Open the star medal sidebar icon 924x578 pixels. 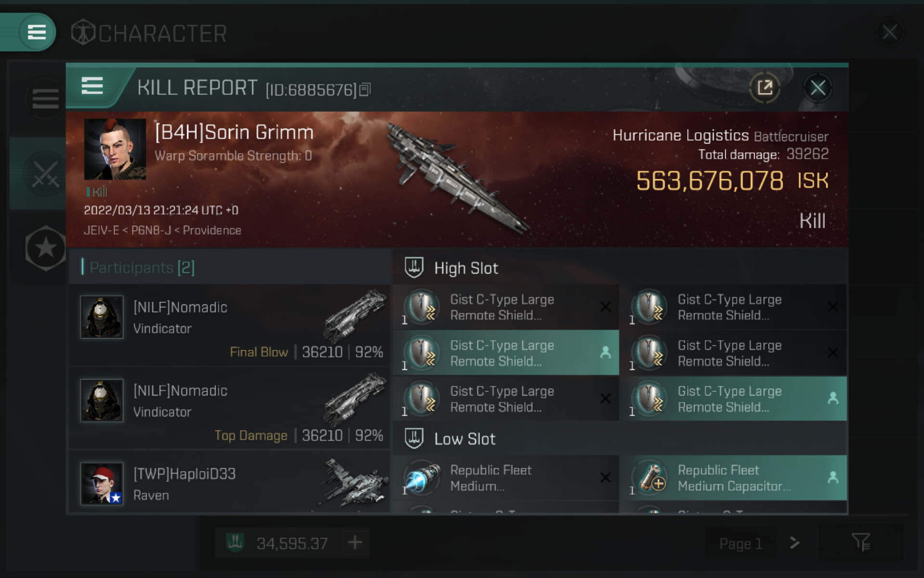[x=46, y=248]
